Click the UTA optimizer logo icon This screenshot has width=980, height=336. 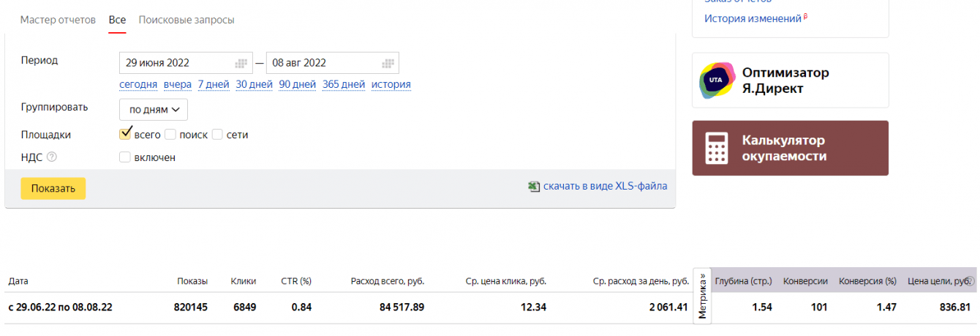point(717,81)
